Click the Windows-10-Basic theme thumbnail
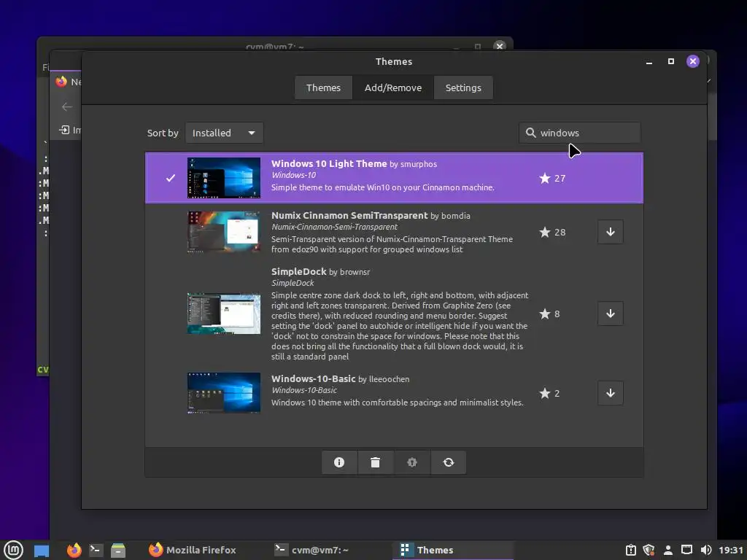This screenshot has width=747, height=560. pos(224,393)
